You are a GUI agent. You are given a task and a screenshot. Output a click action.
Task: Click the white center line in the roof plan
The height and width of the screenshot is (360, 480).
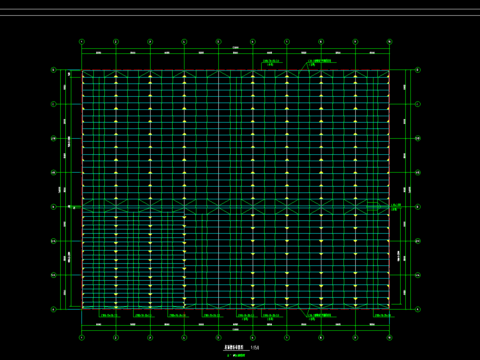218,189
